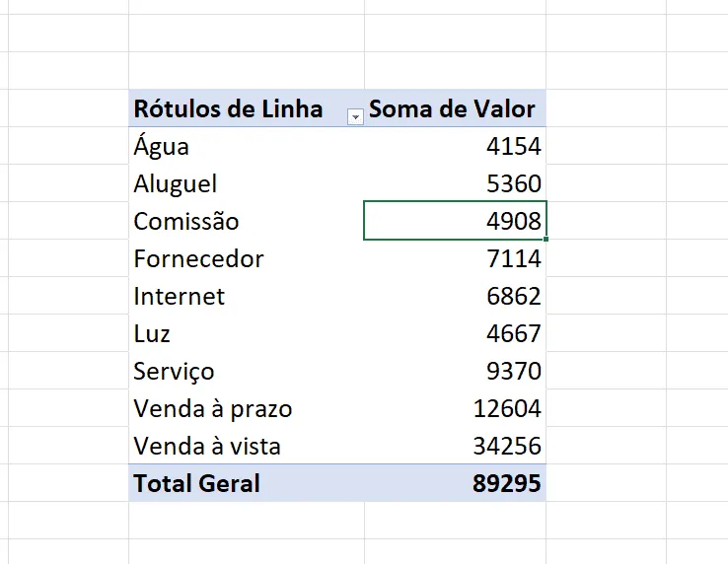Click the Fornecedor row label
This screenshot has height=564, width=728.
198,258
